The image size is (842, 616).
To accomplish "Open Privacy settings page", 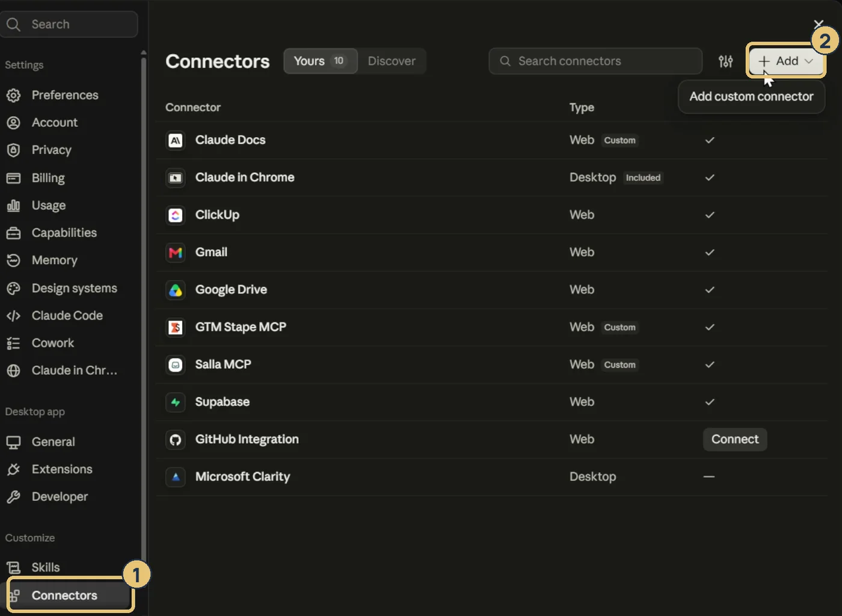I will pyautogui.click(x=52, y=150).
